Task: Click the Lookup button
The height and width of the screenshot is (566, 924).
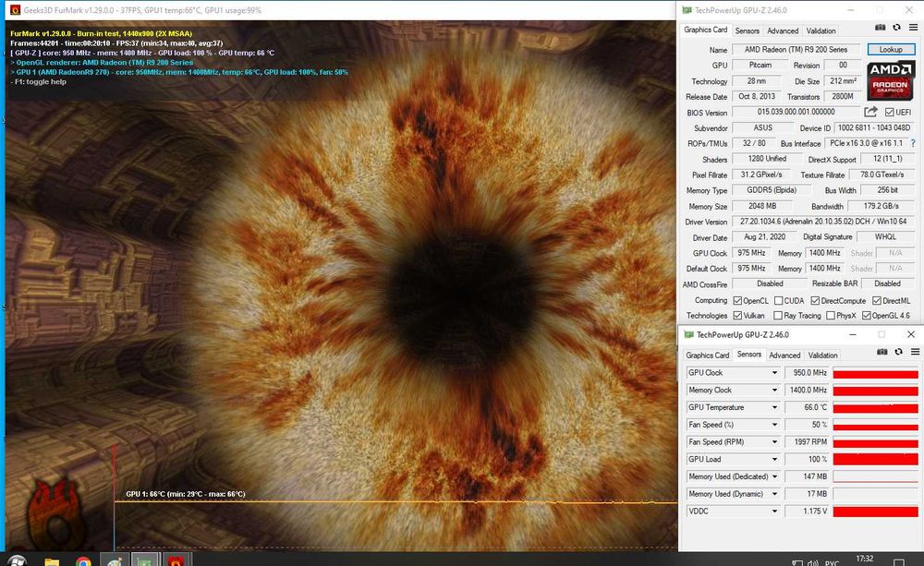Action: pos(891,50)
